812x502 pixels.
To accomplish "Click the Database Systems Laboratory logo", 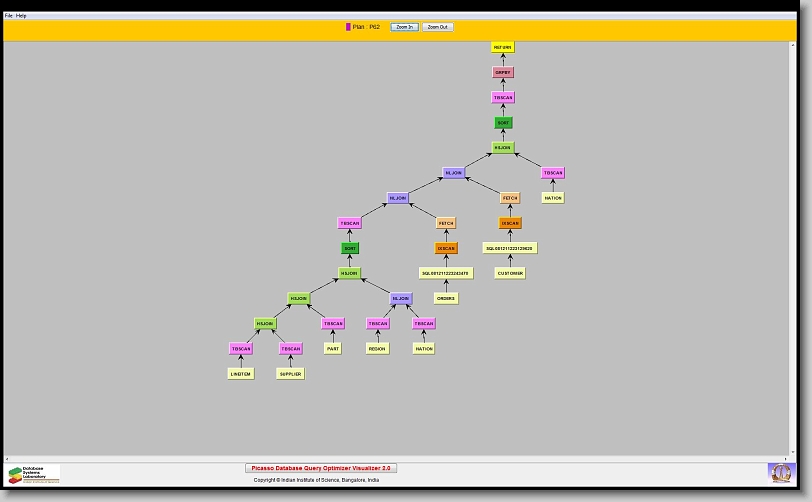I will click(34, 474).
